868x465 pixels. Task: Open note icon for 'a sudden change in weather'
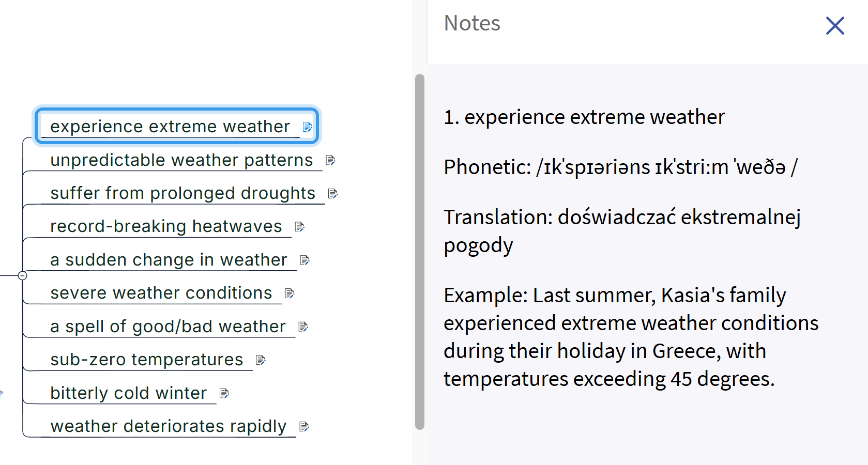[x=305, y=260]
